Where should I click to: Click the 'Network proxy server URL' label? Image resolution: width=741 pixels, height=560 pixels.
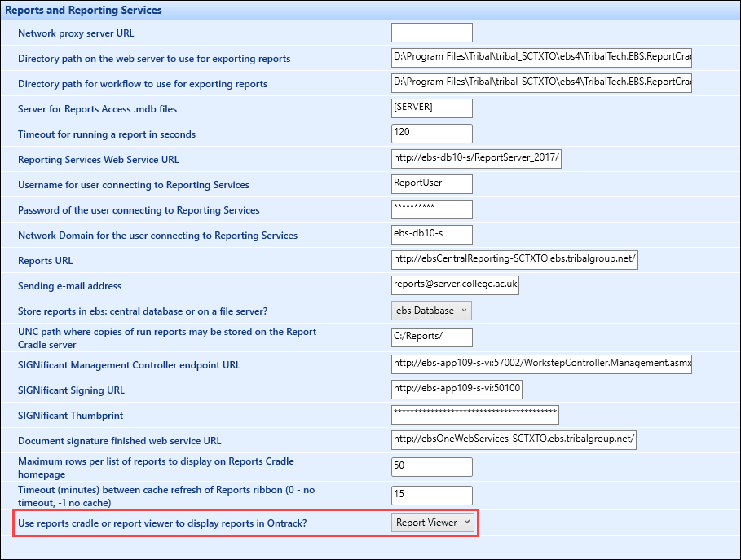coord(76,33)
